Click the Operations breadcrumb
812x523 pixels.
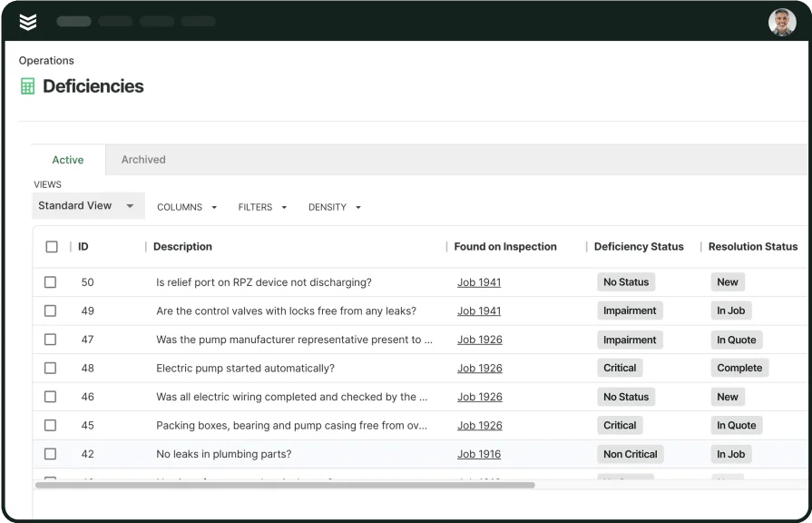coord(46,61)
